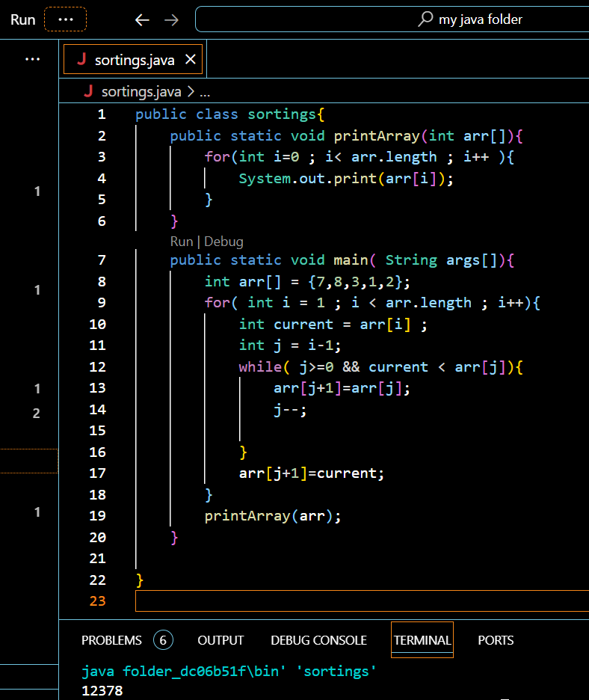
Task: Click the sidebar badge number 2
Action: [36, 413]
